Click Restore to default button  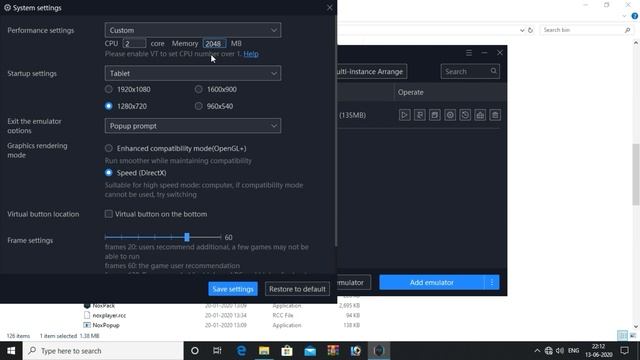click(297, 289)
